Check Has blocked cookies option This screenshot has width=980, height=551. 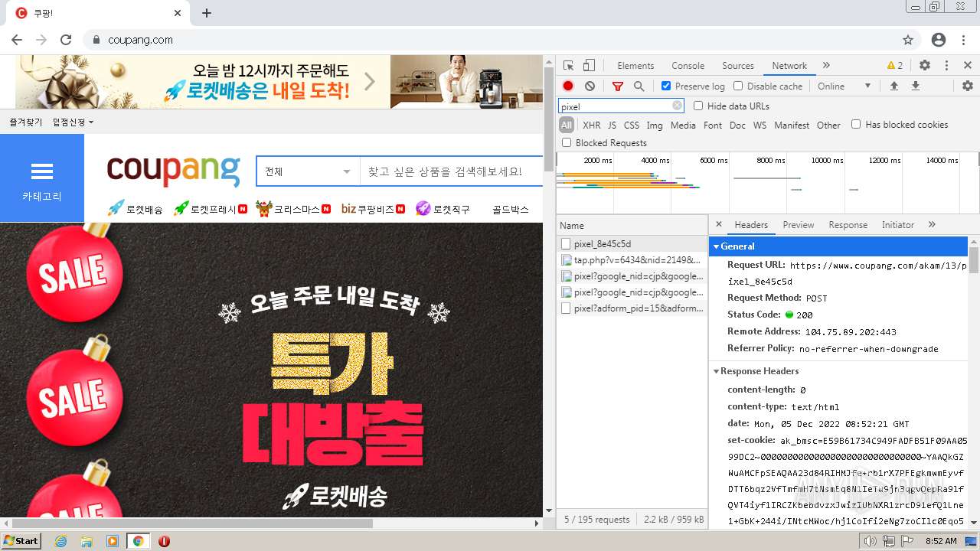point(856,125)
